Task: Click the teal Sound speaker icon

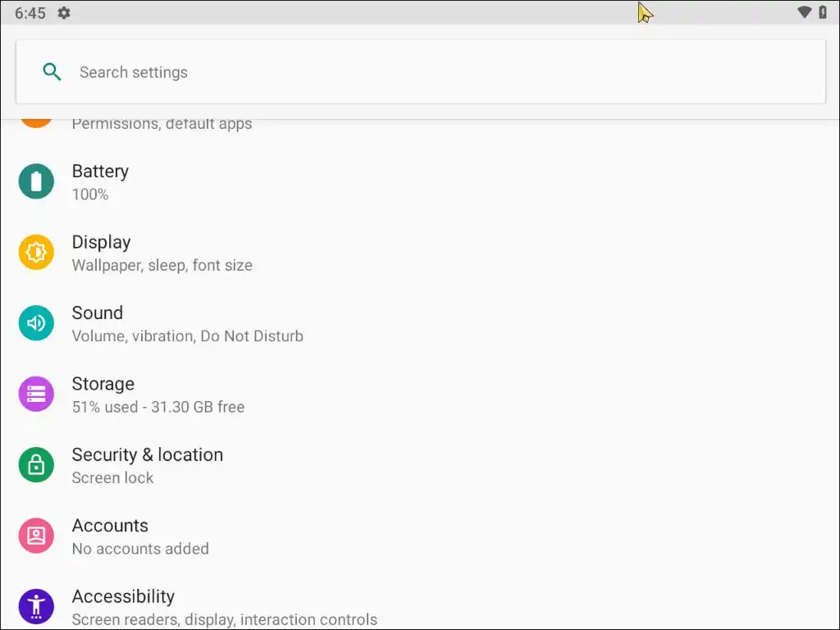Action: [x=36, y=323]
